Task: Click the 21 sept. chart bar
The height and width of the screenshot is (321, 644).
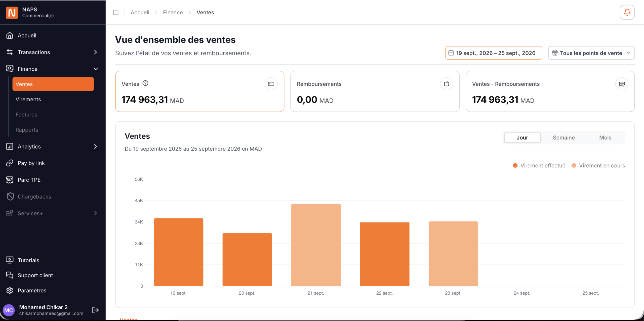Action: point(316,245)
